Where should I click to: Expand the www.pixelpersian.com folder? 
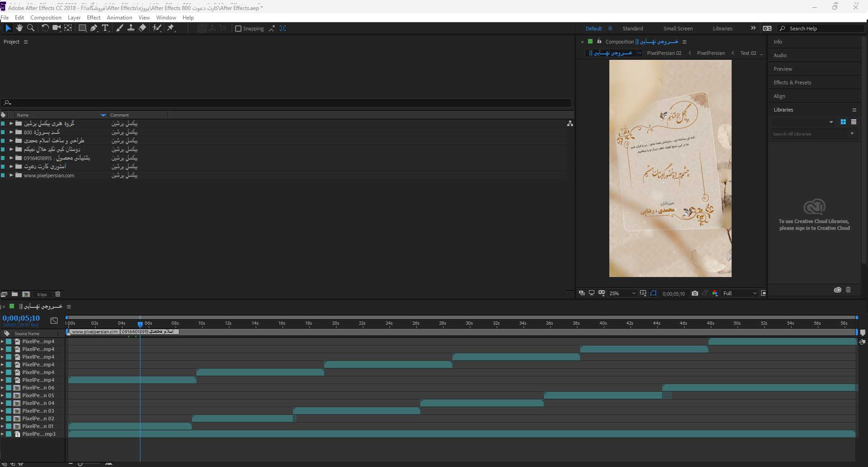coord(11,175)
